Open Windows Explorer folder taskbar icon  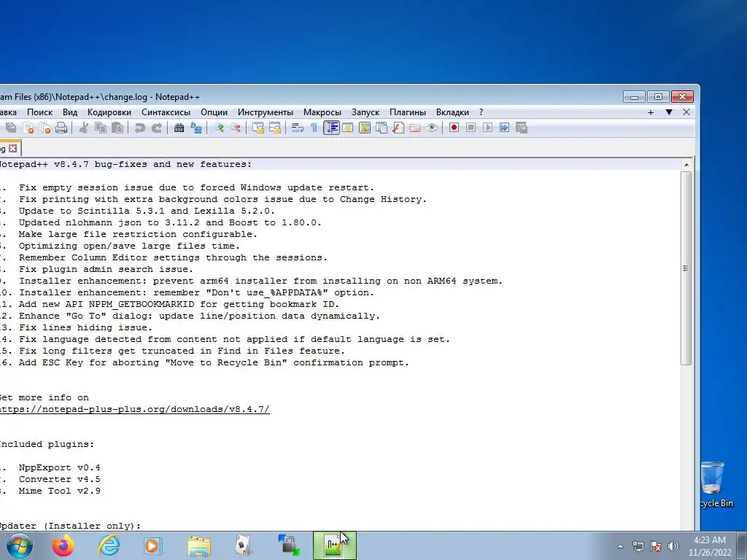tap(199, 546)
